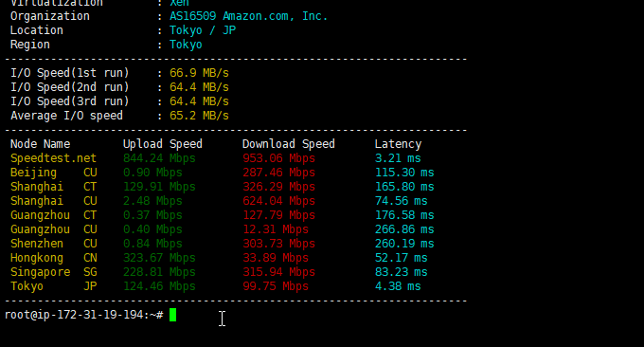Click the Organization label

tap(49, 16)
